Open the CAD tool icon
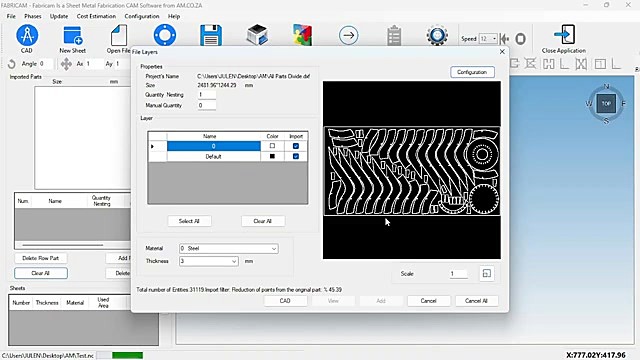Viewport: 640px width, 360px height. pos(27,35)
